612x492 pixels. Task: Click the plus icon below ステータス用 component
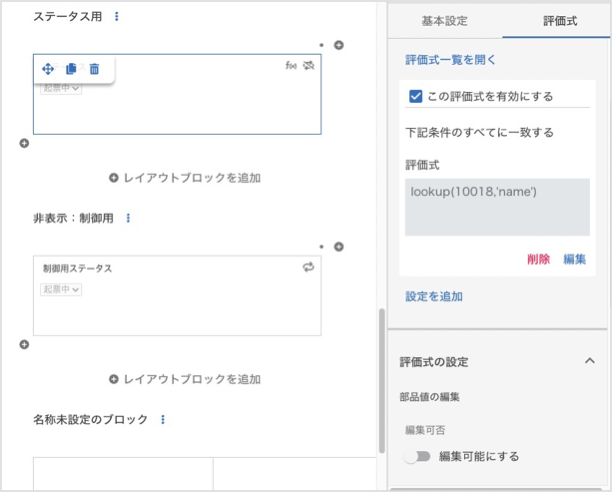[x=24, y=143]
